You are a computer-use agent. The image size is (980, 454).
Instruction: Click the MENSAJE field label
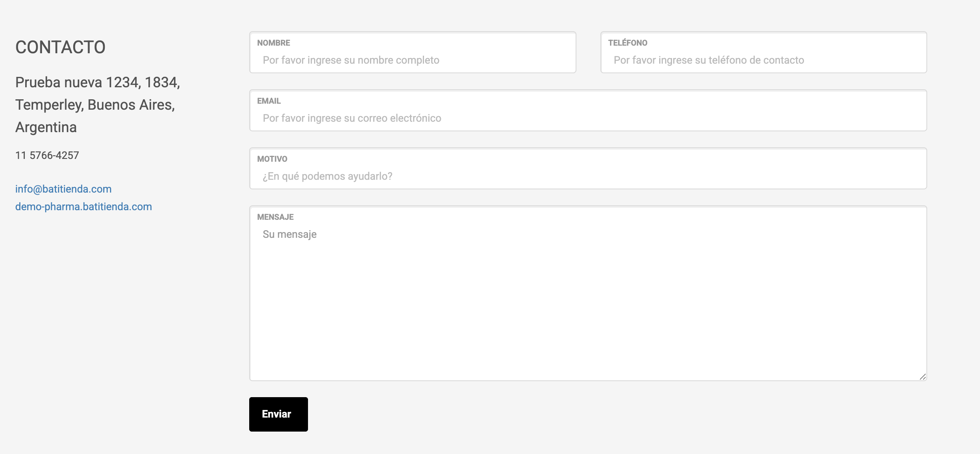[x=275, y=217]
